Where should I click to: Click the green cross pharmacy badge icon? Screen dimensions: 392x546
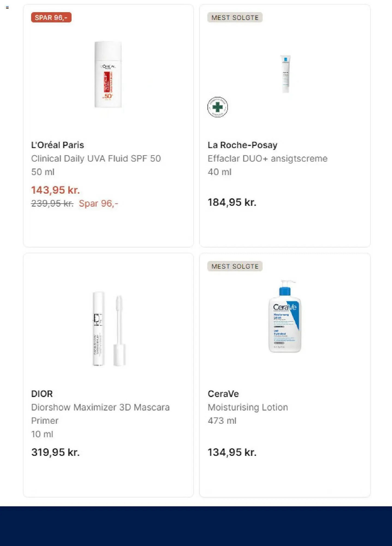217,107
